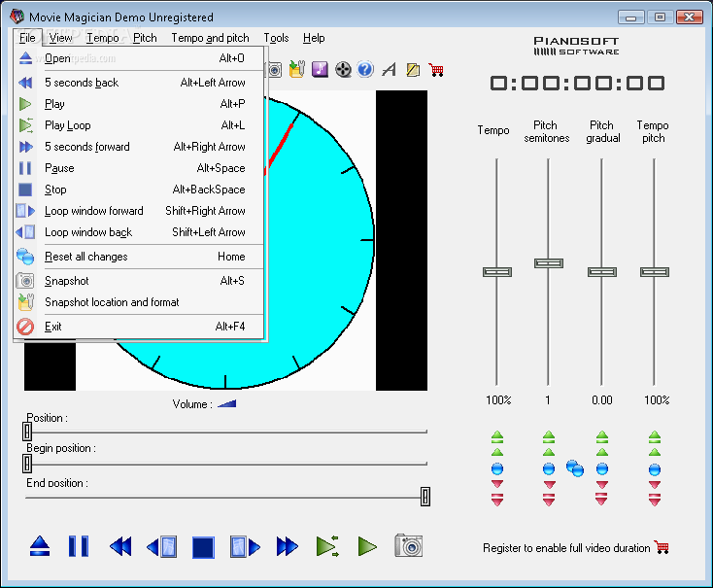This screenshot has width=713, height=588.
Task: Choose Loop window back entry
Action: tap(139, 232)
